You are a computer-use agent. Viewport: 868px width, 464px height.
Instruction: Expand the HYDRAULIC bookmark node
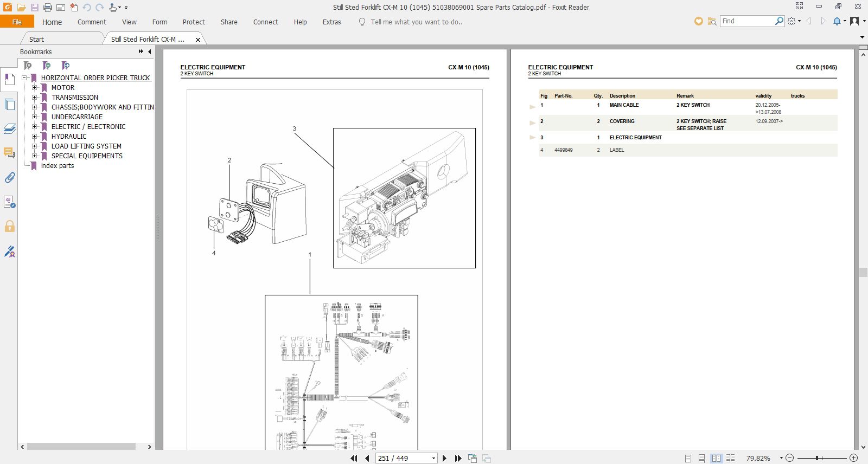pos(34,137)
